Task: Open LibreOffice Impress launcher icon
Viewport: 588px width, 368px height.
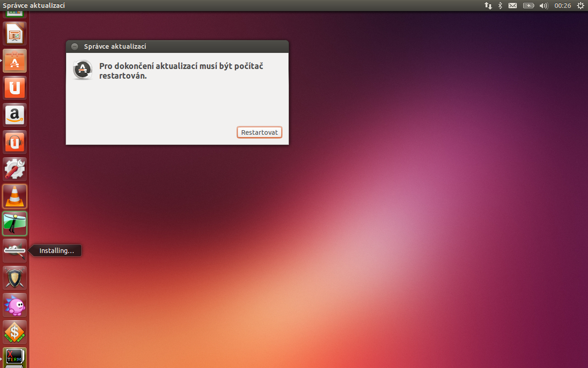Action: click(15, 34)
